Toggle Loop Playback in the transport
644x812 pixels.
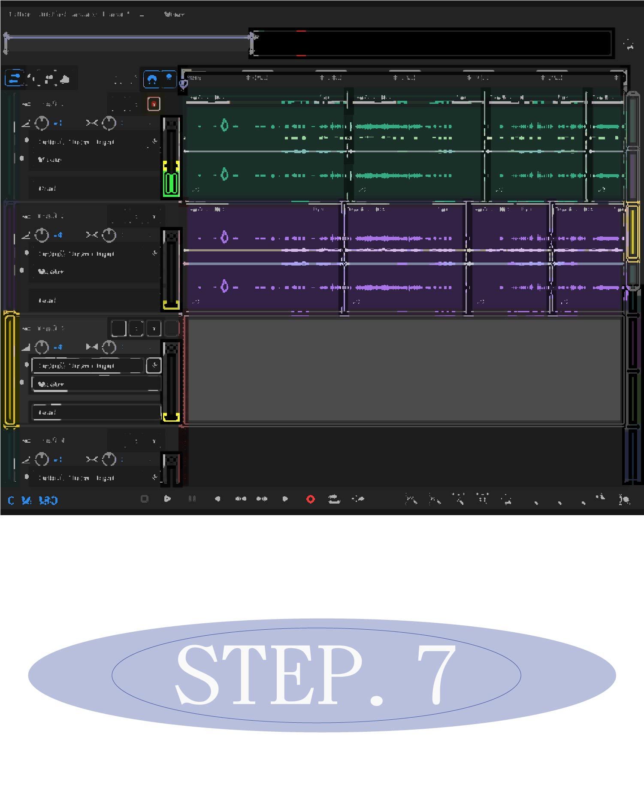[x=334, y=499]
